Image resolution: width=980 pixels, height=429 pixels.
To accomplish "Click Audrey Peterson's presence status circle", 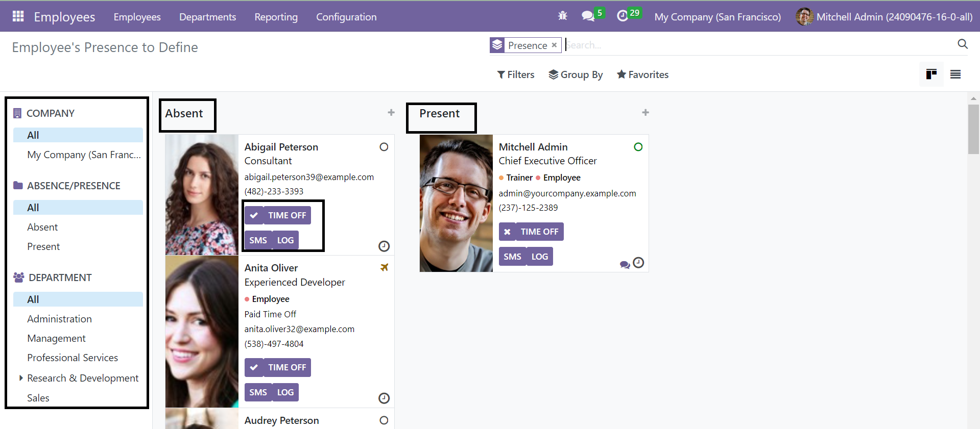I will [384, 420].
